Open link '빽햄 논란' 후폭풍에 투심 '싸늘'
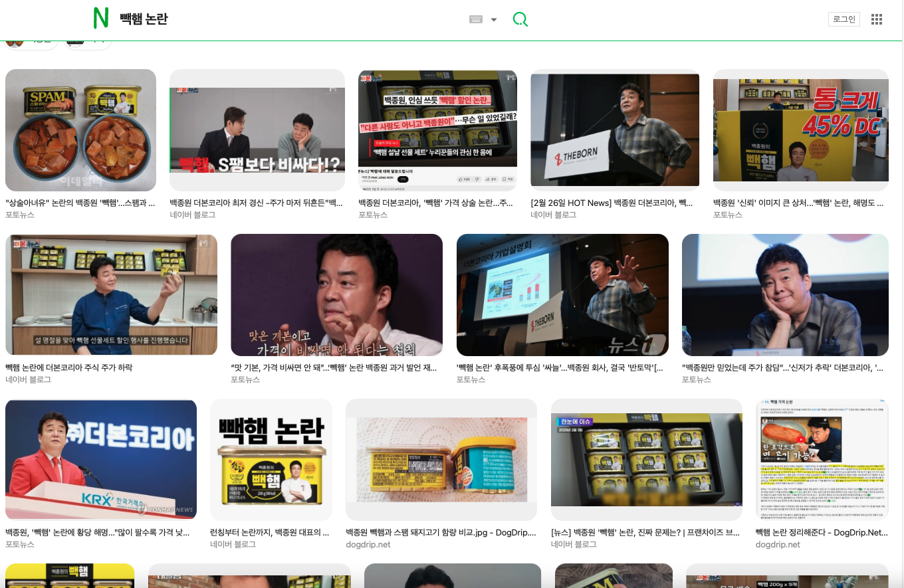 click(x=560, y=367)
